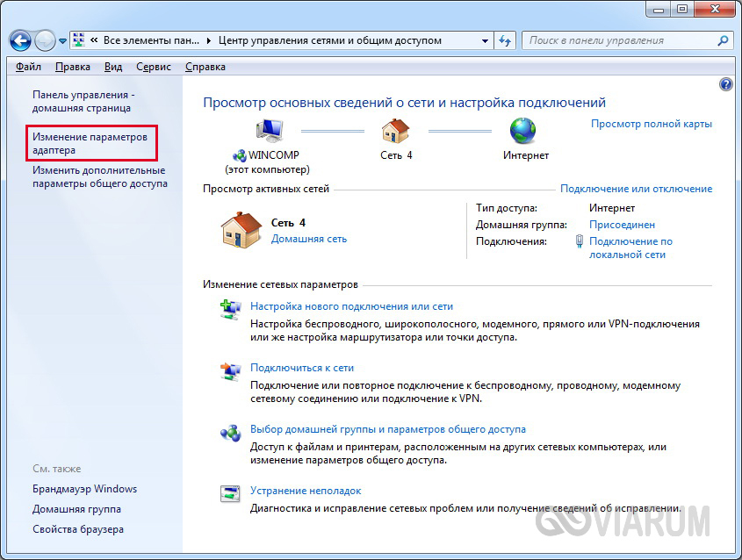Click the control panel search field
This screenshot has width=742, height=560.
point(619,40)
